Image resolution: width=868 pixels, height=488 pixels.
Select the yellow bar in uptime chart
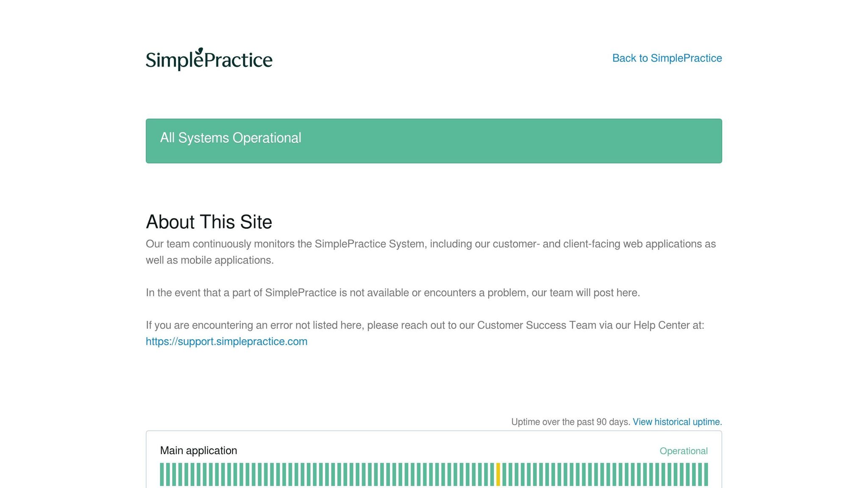click(498, 474)
